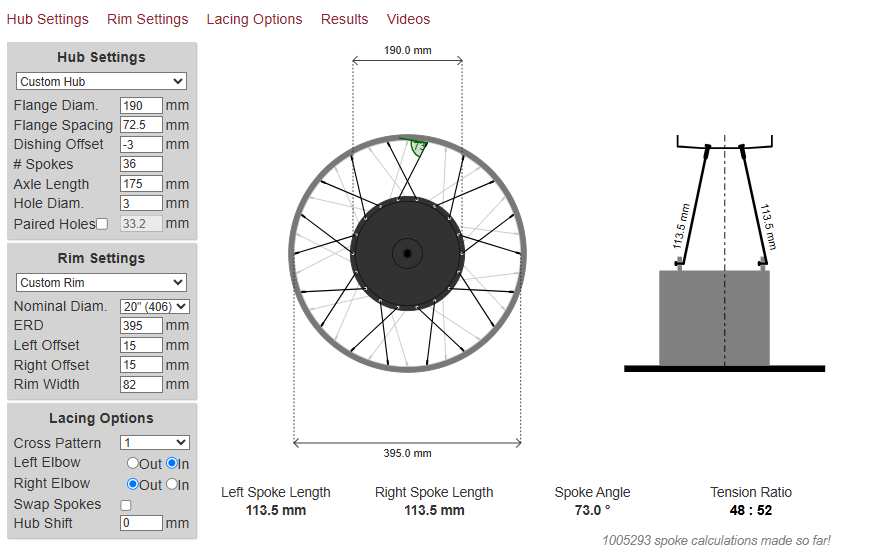
Task: Click the Rim Width input field
Action: click(x=141, y=385)
